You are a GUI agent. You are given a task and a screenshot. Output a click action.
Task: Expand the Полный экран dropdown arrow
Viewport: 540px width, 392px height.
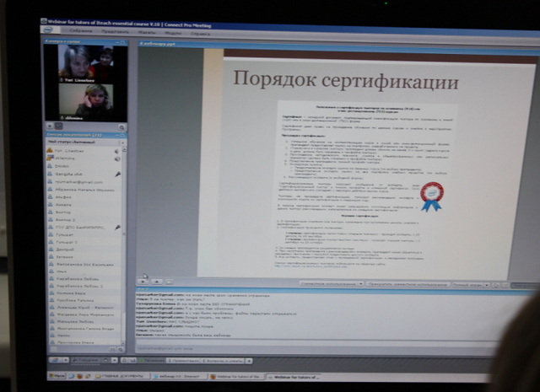487,285
